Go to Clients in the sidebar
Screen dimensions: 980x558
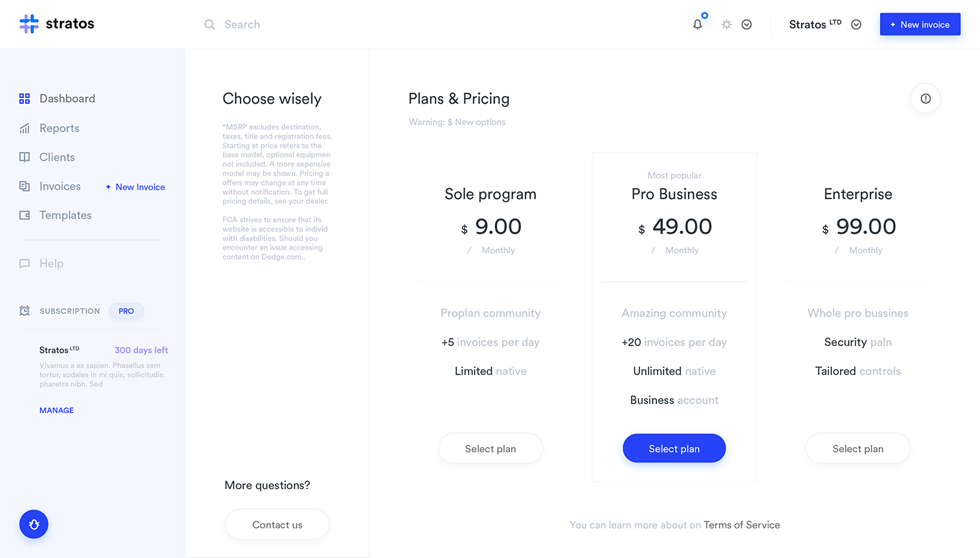pos(57,157)
